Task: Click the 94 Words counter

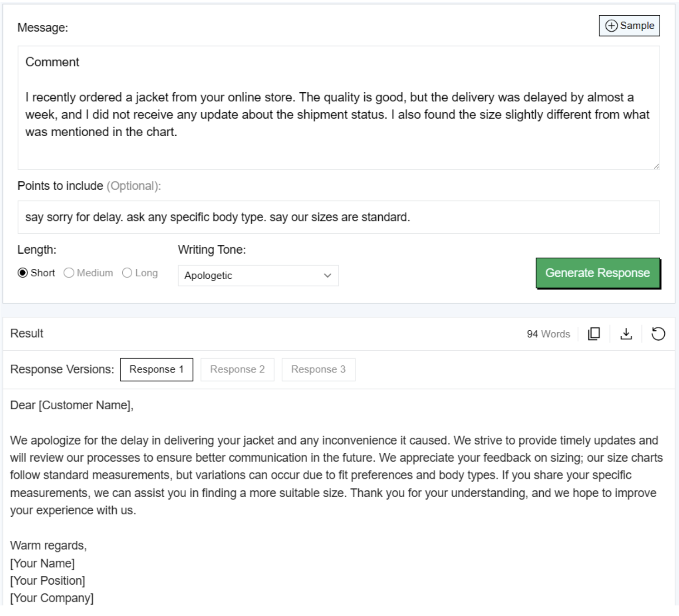Action: point(548,334)
